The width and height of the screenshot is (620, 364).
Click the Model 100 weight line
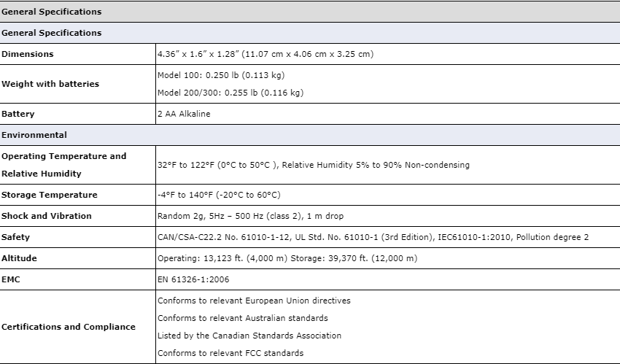pos(221,75)
